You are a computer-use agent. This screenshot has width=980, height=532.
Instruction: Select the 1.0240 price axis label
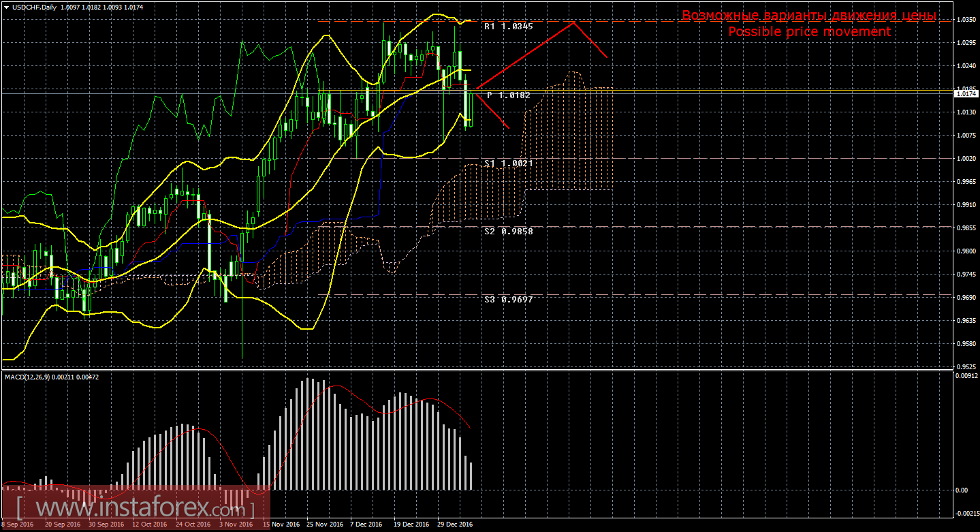click(966, 66)
